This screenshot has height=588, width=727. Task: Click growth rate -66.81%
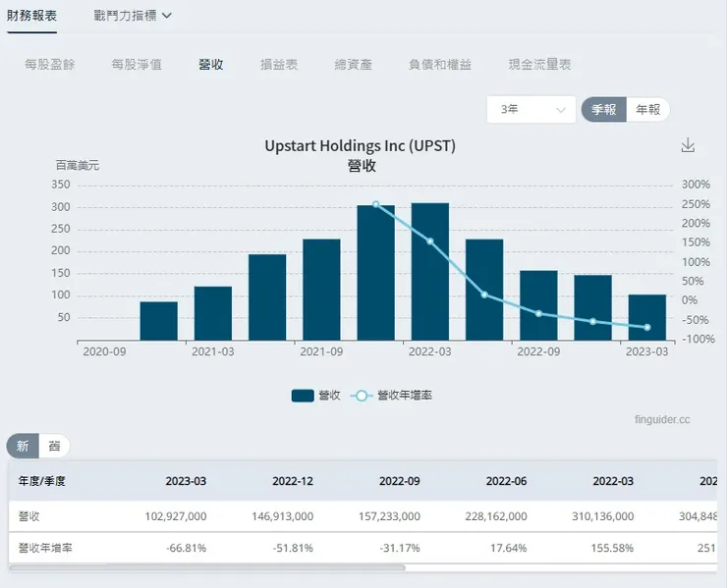(187, 548)
